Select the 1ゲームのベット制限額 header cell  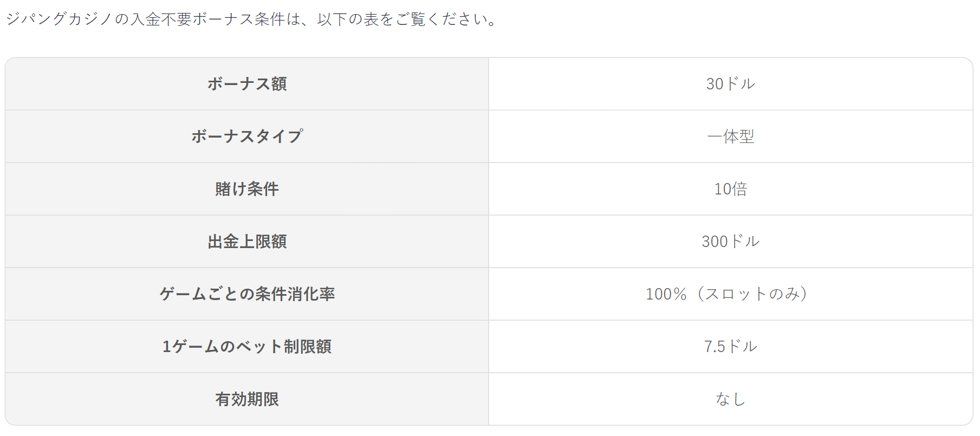(x=247, y=347)
